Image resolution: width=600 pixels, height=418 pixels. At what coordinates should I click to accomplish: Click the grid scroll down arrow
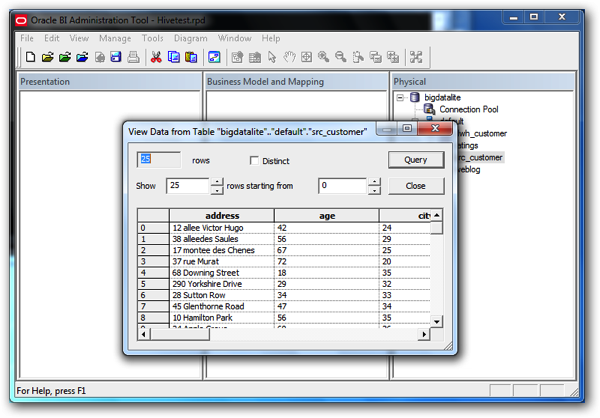pos(437,322)
